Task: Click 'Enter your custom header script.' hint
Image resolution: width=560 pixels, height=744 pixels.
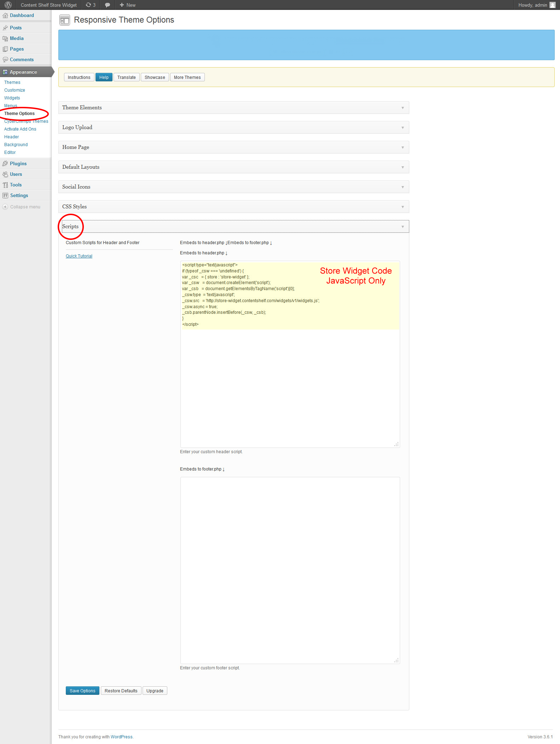Action: point(211,452)
